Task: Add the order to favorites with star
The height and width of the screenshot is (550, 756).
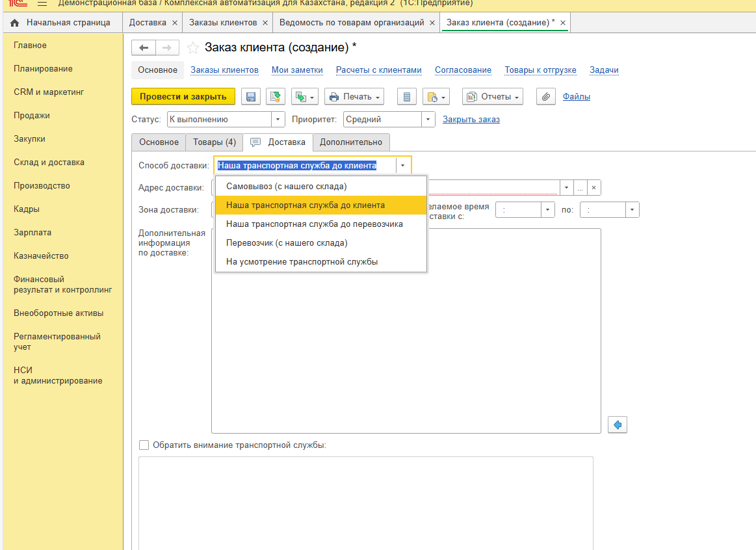Action: pyautogui.click(x=192, y=47)
